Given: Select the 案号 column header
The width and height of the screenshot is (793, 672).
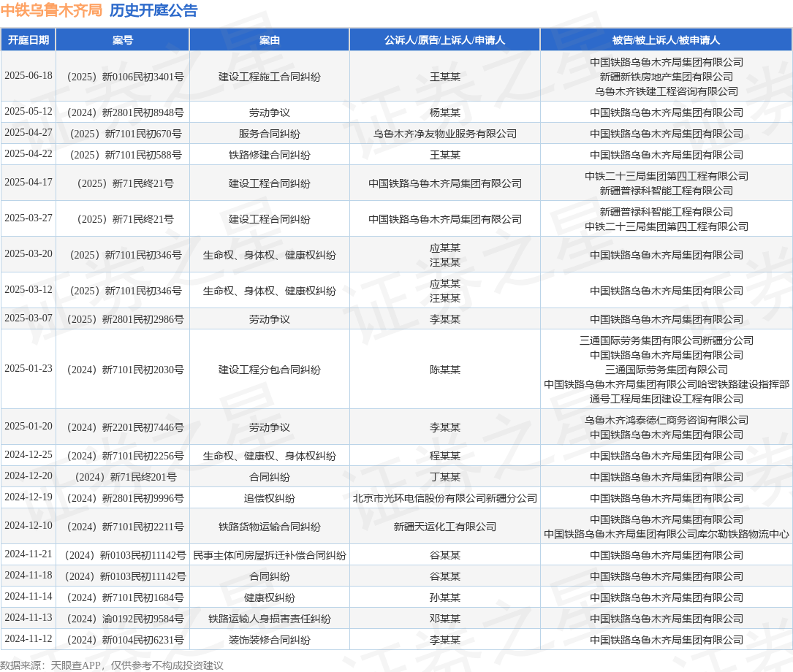Looking at the screenshot, I should pyautogui.click(x=122, y=40).
